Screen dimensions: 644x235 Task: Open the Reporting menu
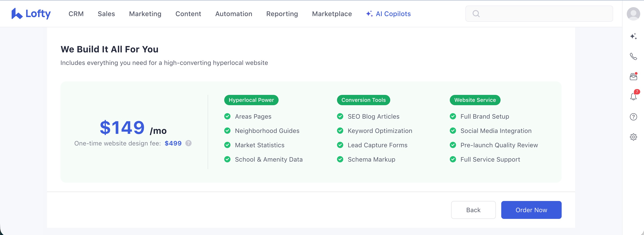coord(282,14)
